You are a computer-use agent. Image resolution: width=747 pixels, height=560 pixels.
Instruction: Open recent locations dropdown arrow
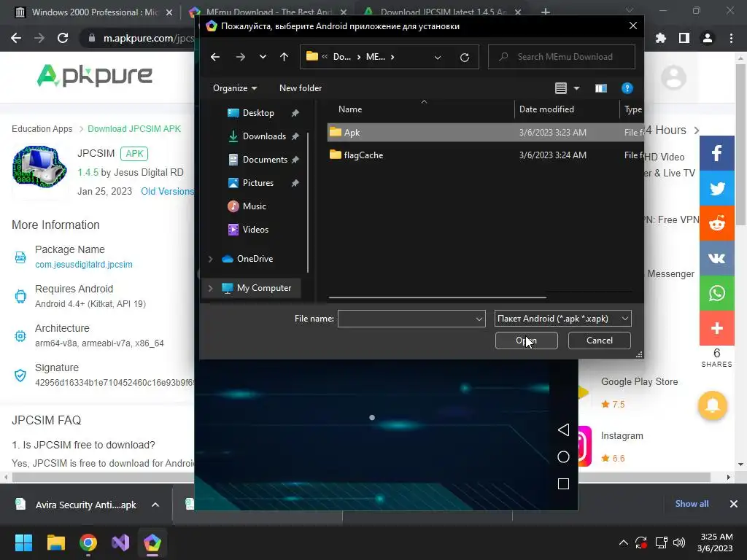coord(263,57)
